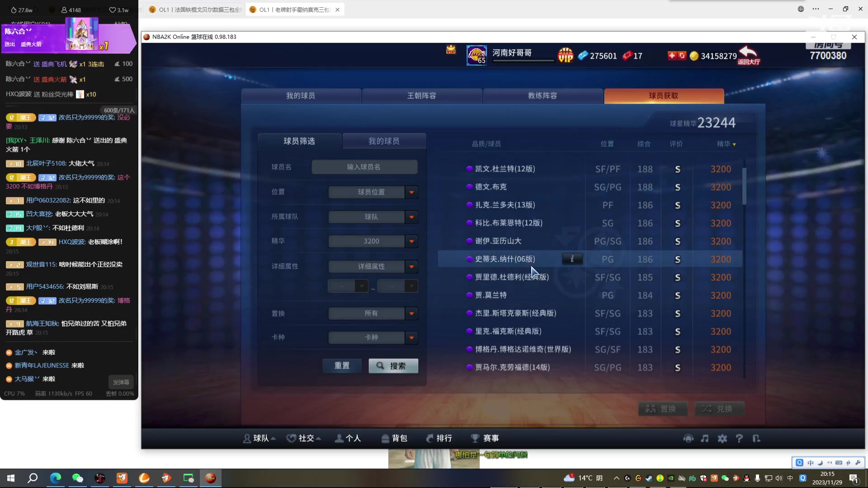Click the 搜索 search button
868x488 pixels.
tap(393, 366)
